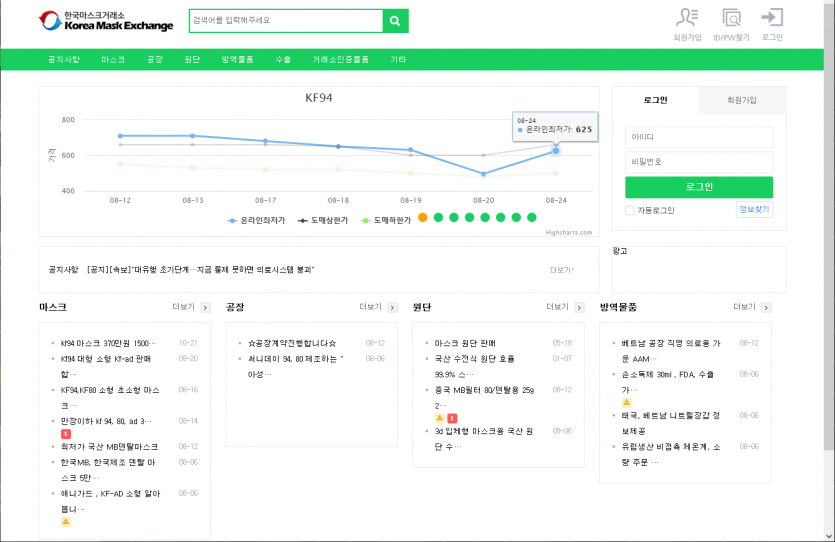
Task: Expand the 마스크 section with its 더보기 arrow
Action: pyautogui.click(x=205, y=307)
